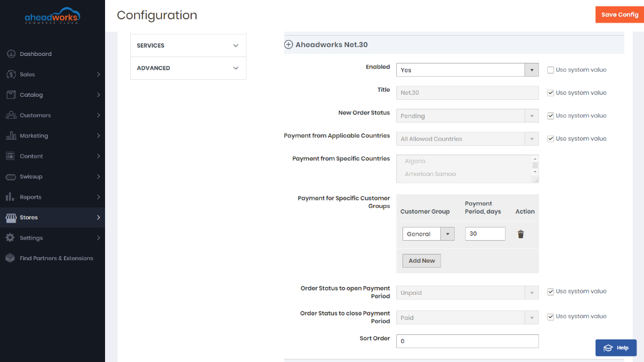Open the Swissup menu link
644x362 pixels.
click(x=53, y=177)
